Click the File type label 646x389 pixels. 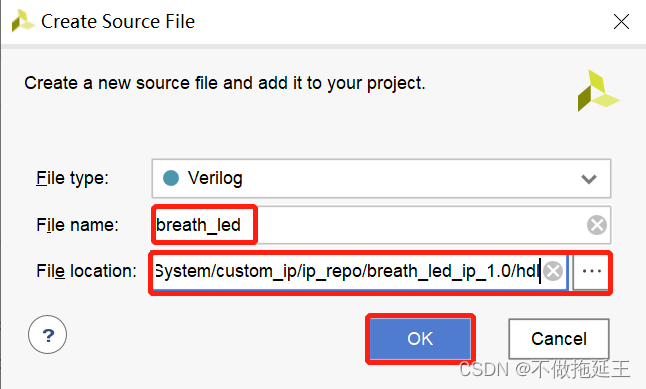pyautogui.click(x=72, y=178)
